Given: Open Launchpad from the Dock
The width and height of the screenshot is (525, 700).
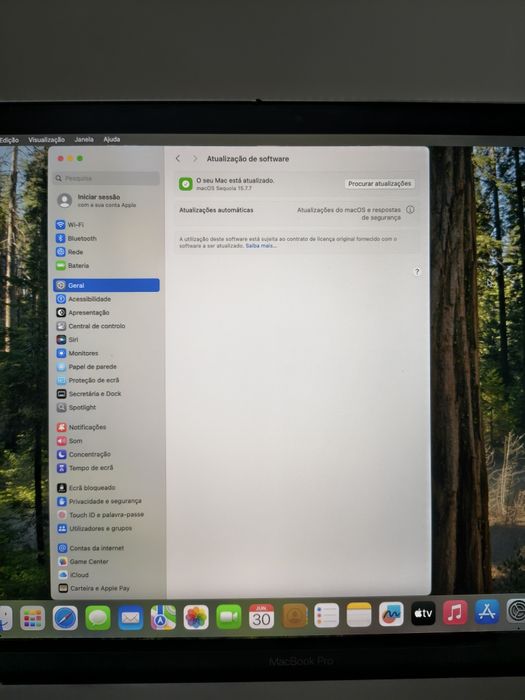Looking at the screenshot, I should (x=32, y=618).
